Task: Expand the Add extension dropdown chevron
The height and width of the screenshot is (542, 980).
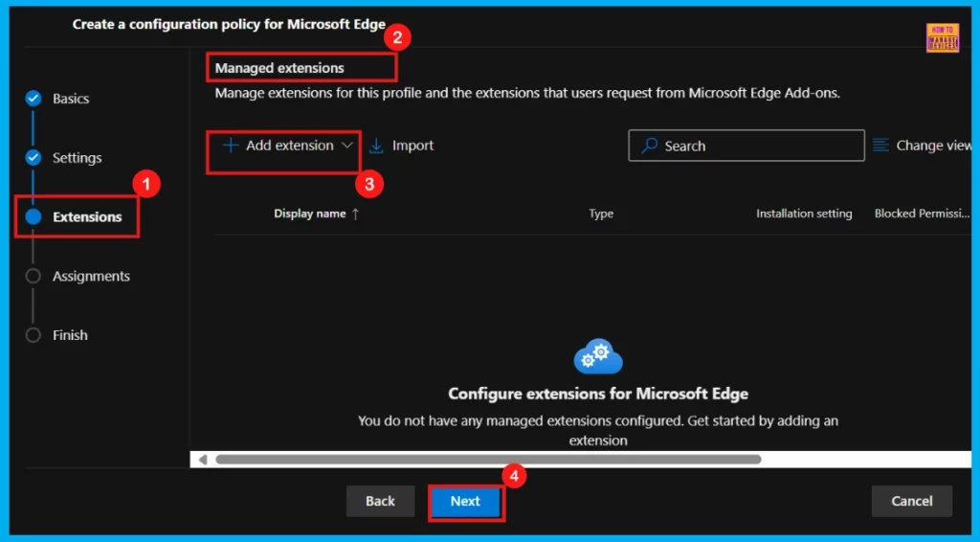Action: [x=346, y=145]
